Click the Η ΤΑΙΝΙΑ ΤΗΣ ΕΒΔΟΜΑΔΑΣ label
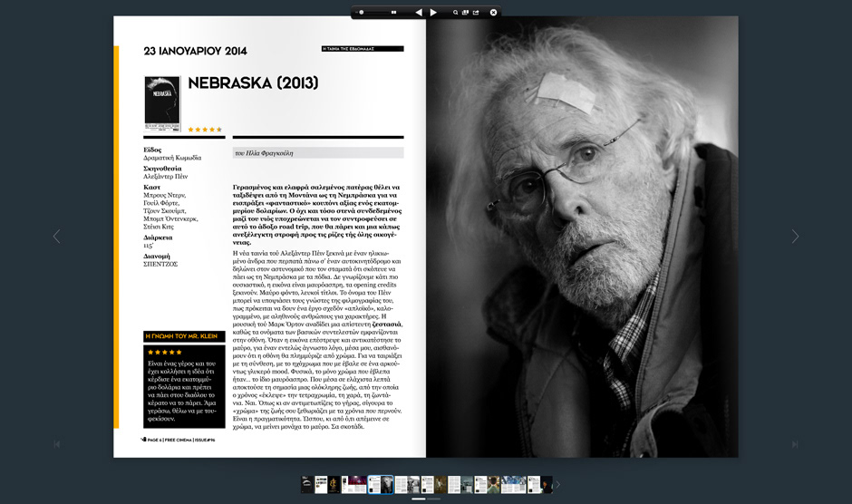Screen dimensions: 852x504 [x=363, y=49]
